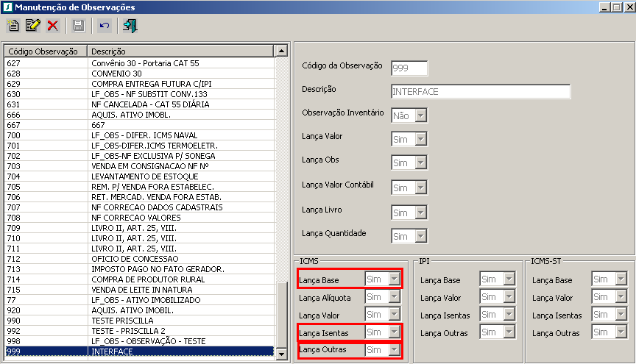
Task: Click the Undo arrow toolbar icon
Action: 104,26
